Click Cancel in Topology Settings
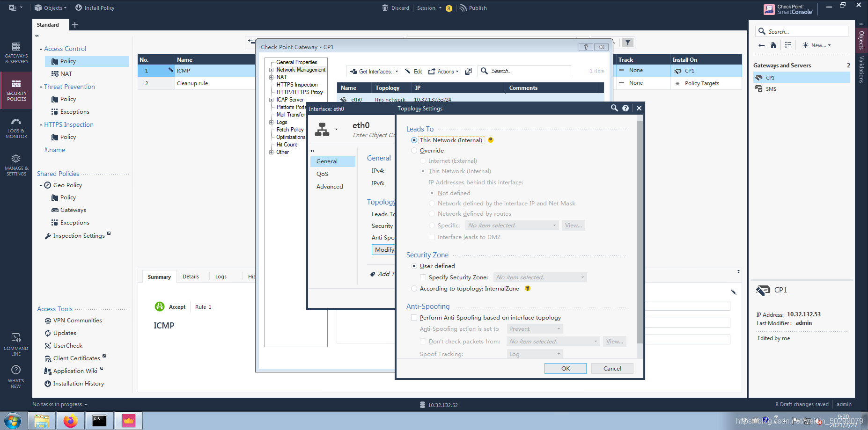 point(612,369)
